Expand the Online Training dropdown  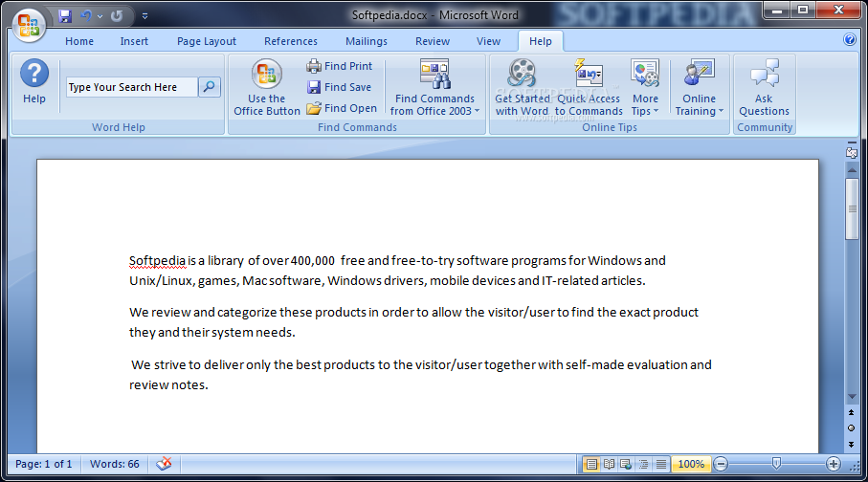[700, 87]
